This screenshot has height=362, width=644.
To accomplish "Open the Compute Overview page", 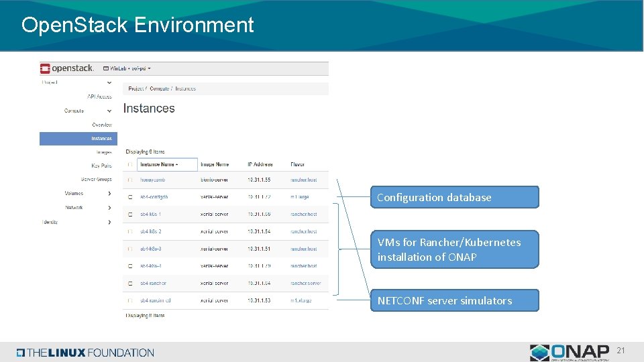I will click(x=102, y=125).
